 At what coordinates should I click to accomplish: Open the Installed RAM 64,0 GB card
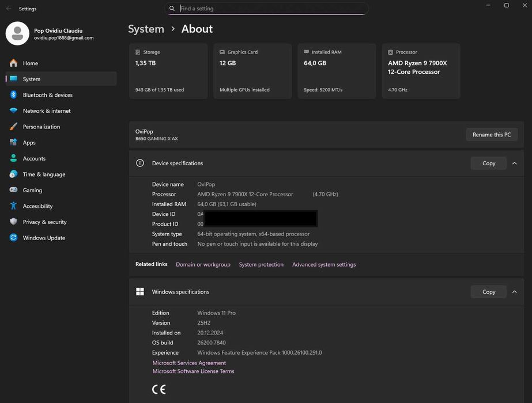[337, 71]
